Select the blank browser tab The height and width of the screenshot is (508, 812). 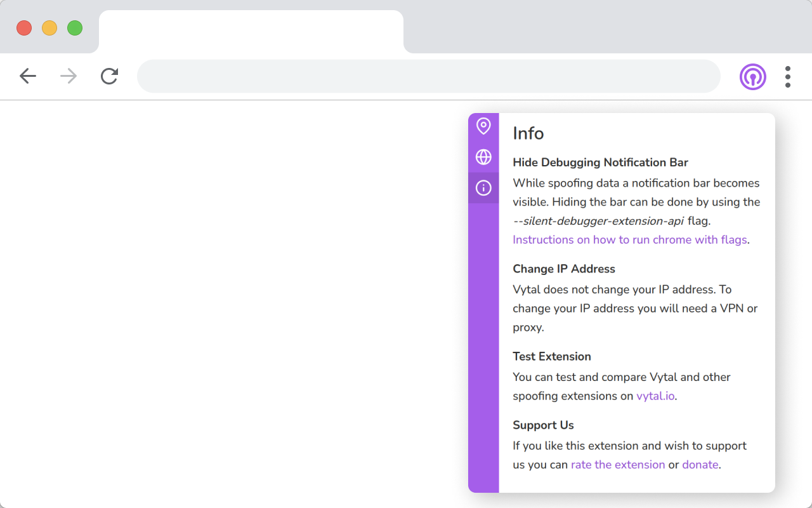pyautogui.click(x=251, y=32)
